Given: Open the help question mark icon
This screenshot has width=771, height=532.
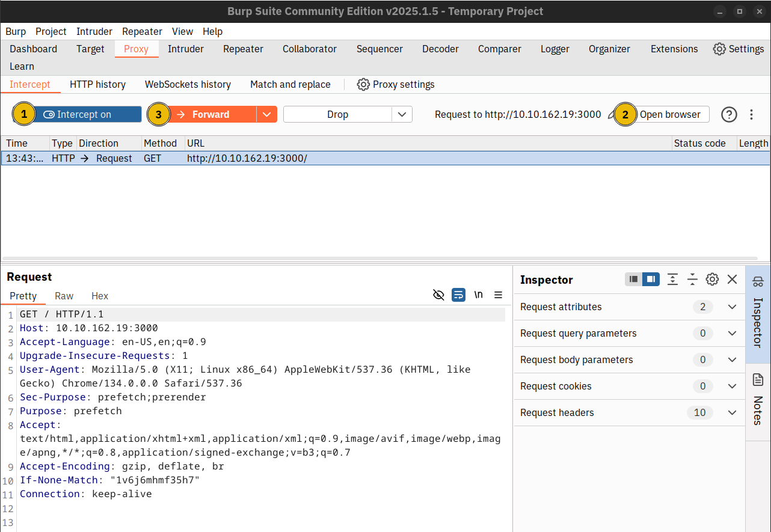Looking at the screenshot, I should pos(729,114).
